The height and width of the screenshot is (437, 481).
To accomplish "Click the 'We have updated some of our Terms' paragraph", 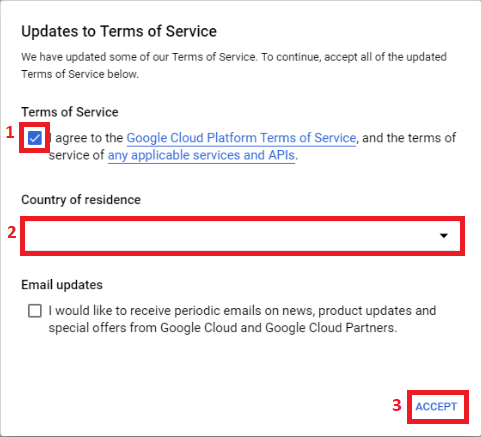I will (x=234, y=65).
